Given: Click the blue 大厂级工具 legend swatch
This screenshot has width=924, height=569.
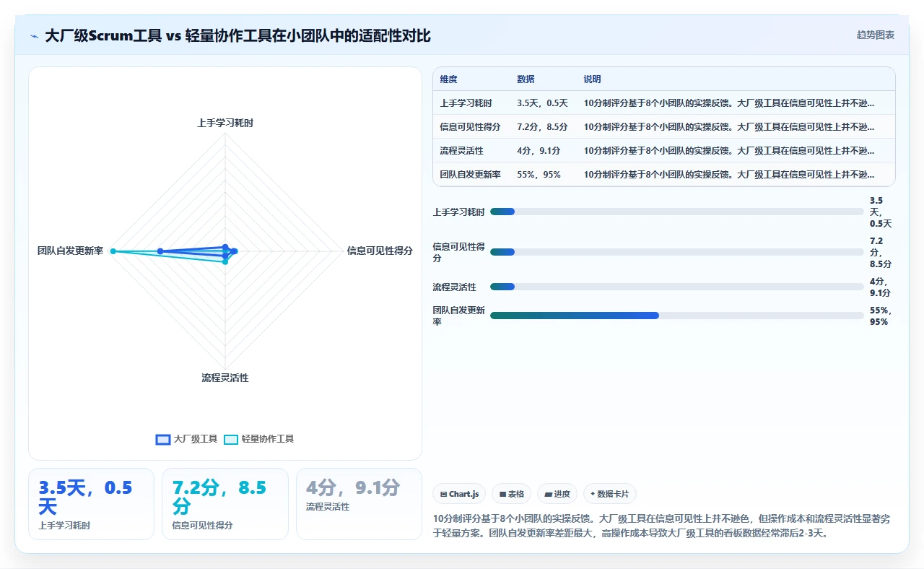Looking at the screenshot, I should [163, 439].
